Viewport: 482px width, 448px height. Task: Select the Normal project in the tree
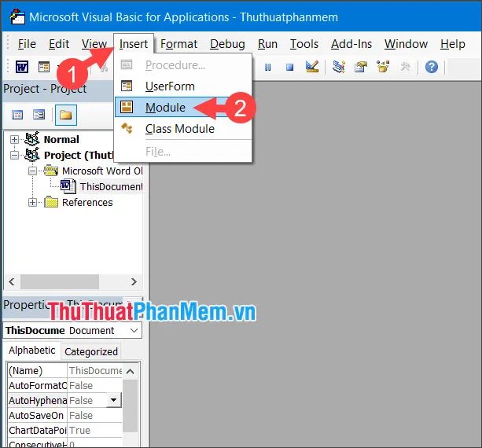pyautogui.click(x=61, y=139)
